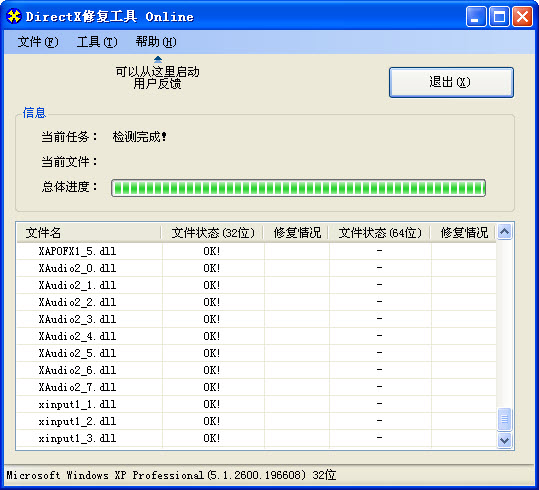Click the first 修复情况 column header
This screenshot has height=490, width=539.
[x=297, y=233]
